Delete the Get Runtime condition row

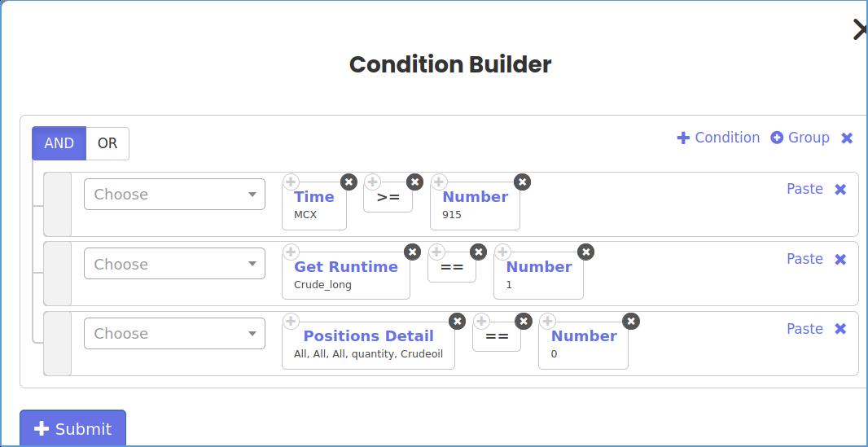(840, 259)
